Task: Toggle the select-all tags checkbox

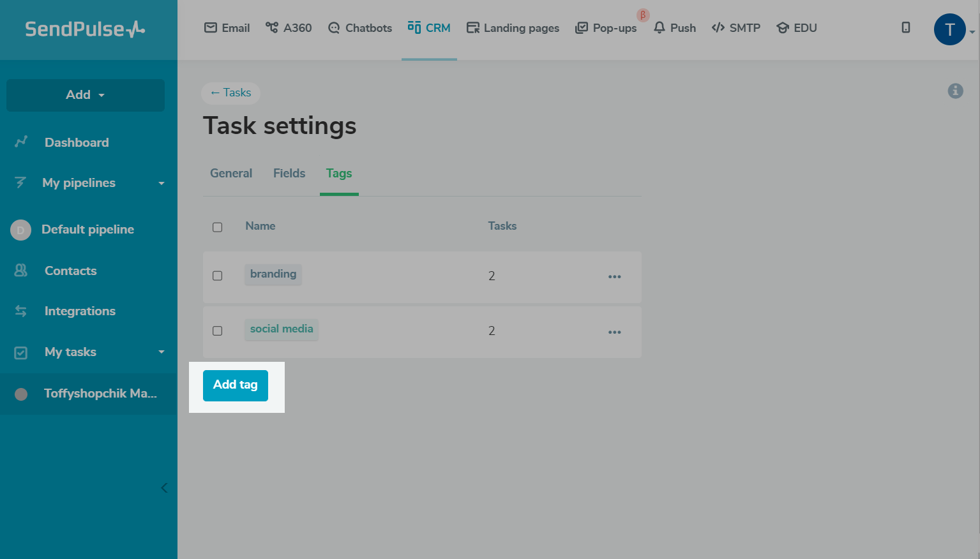Action: (218, 227)
